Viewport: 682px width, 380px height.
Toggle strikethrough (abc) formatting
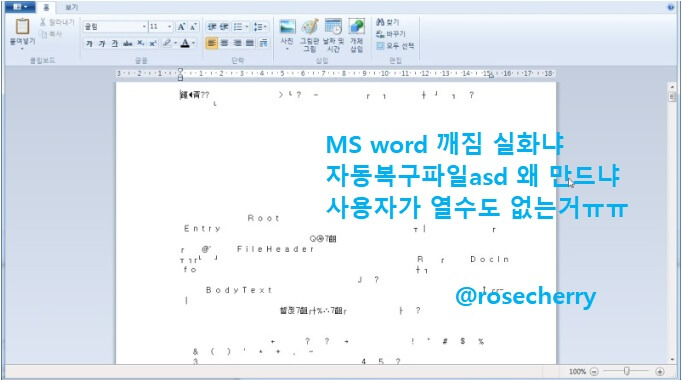click(x=127, y=43)
